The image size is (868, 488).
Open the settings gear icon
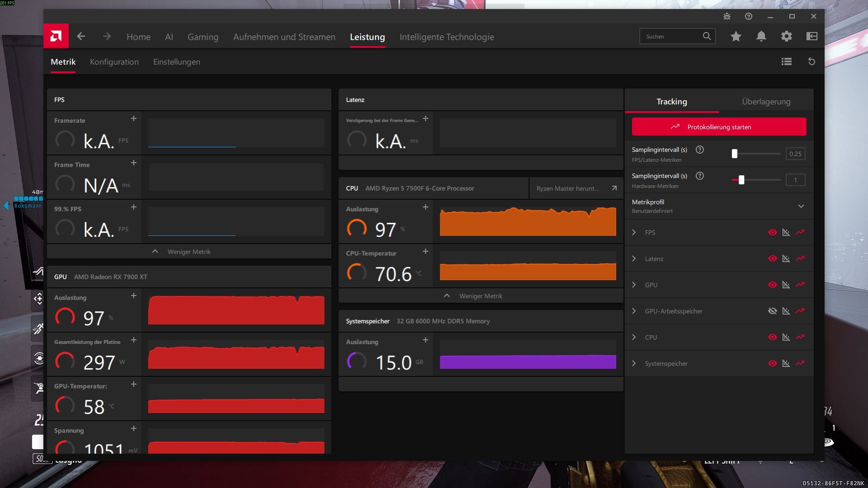[787, 37]
